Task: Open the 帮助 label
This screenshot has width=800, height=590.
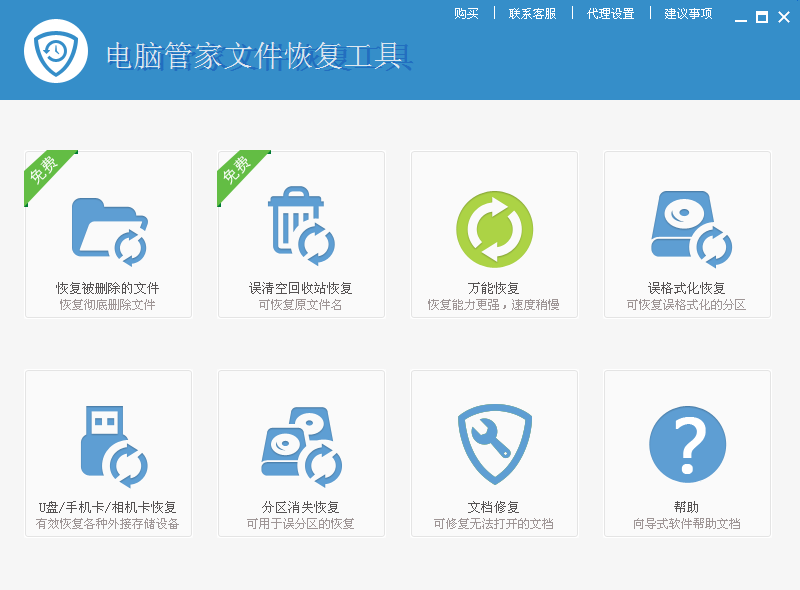Action: pos(686,507)
